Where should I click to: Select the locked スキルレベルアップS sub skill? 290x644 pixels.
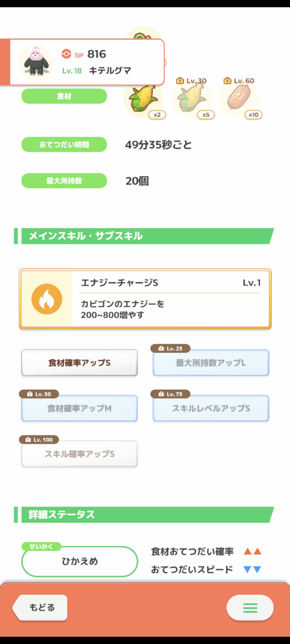pyautogui.click(x=211, y=408)
